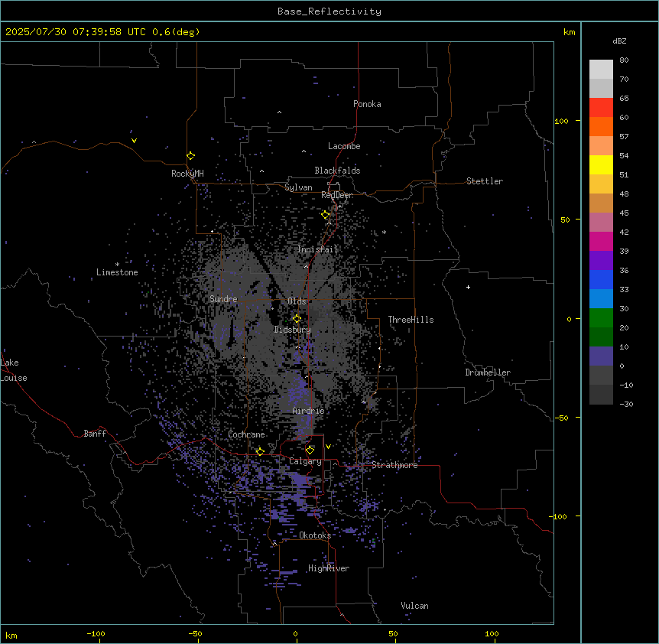This screenshot has height=644, width=659.
Task: Click the Limestone label
Action: pos(117,272)
